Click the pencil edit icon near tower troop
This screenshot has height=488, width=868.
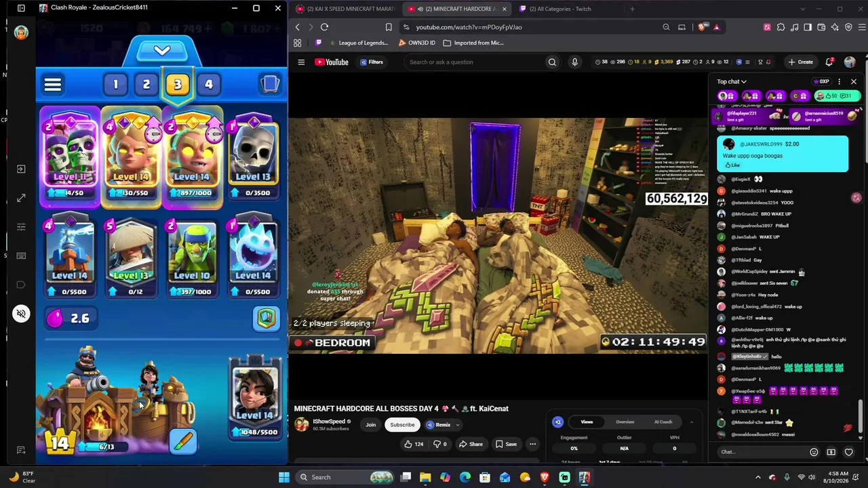183,443
